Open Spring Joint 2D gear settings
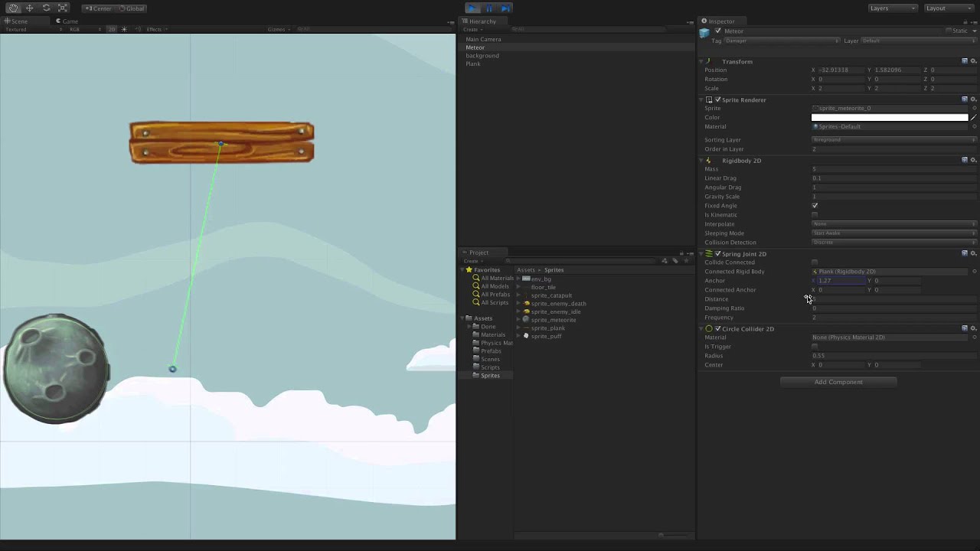This screenshot has width=980, height=551. 973,253
